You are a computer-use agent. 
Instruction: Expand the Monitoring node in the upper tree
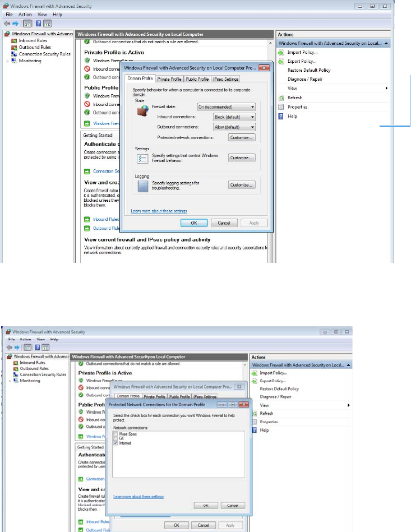7,61
